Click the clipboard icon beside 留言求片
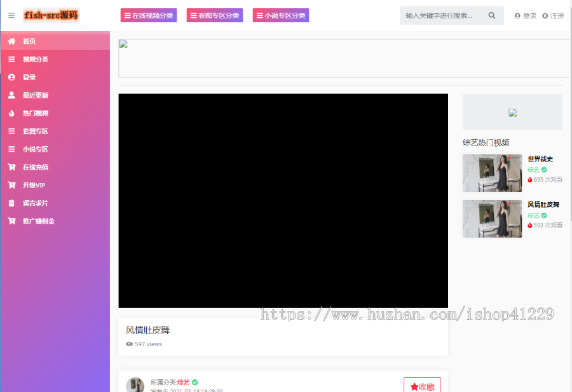Viewport: 572px width, 392px height. (11, 203)
